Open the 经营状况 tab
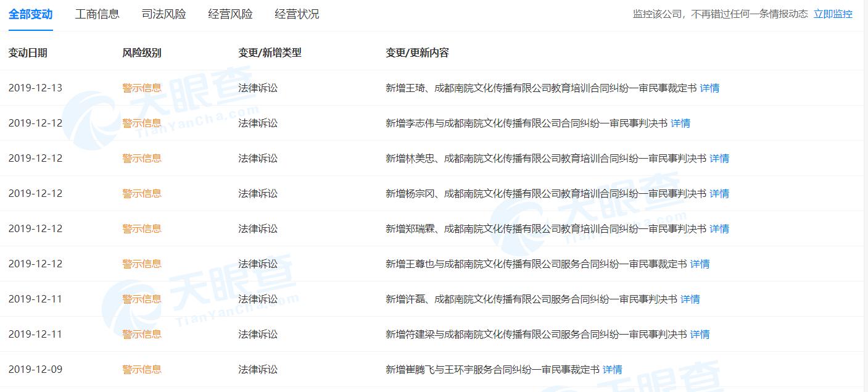This screenshot has height=392, width=868. coord(297,14)
